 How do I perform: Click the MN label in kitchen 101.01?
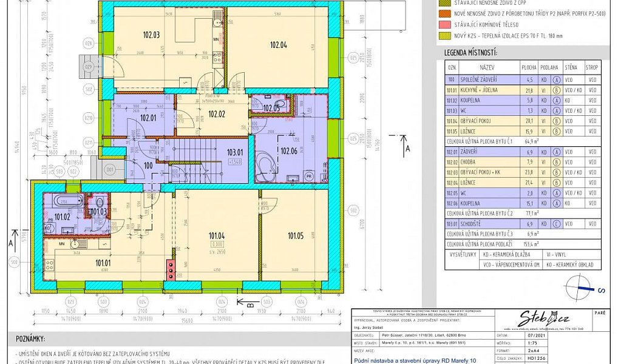(62, 244)
